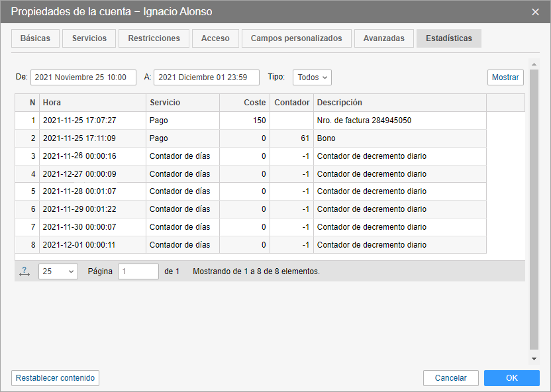The width and height of the screenshot is (551, 392).
Task: Expand the rows-per-page dropdown showing 25
Action: point(58,271)
